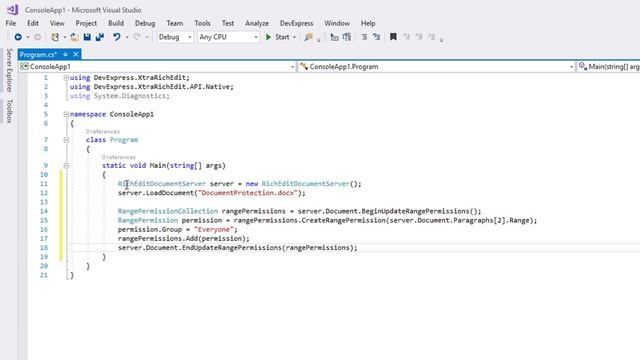Undo the last edit
The width and height of the screenshot is (640, 360).
(x=117, y=37)
